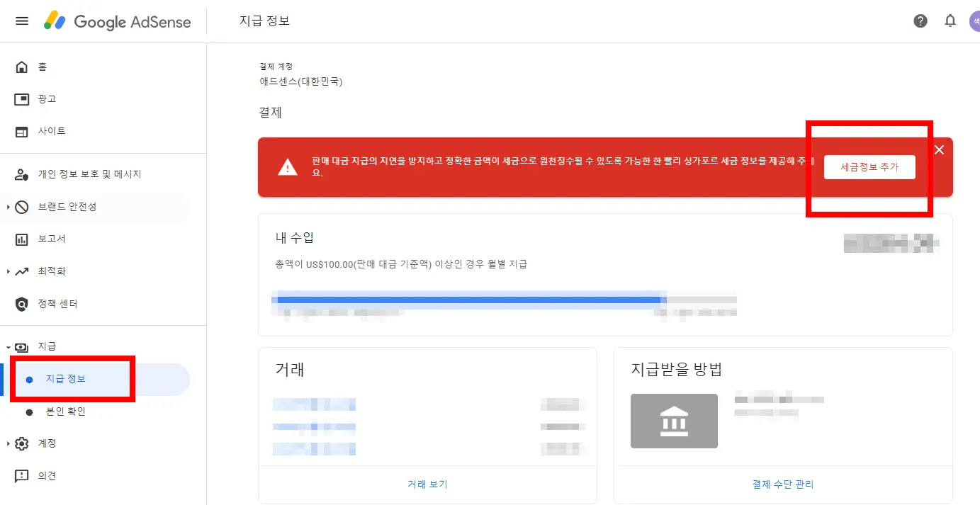Click the profile avatar
980x505 pixels.
(974, 21)
